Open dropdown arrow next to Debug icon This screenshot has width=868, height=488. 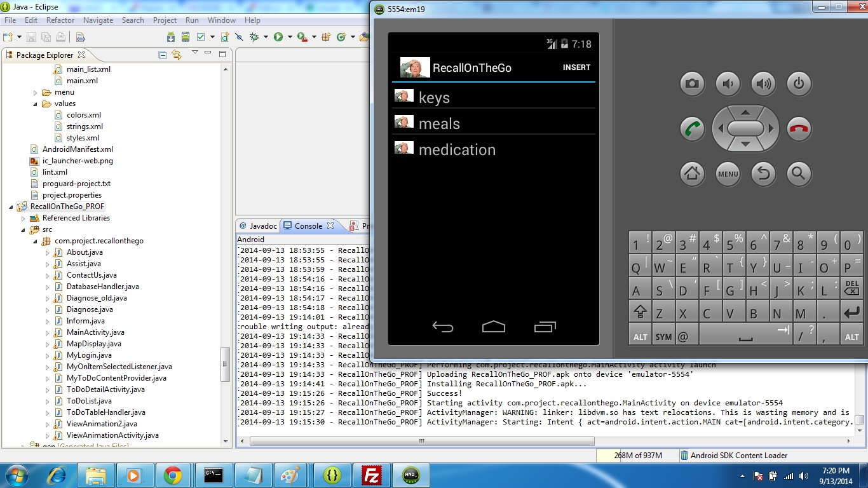coord(266,37)
